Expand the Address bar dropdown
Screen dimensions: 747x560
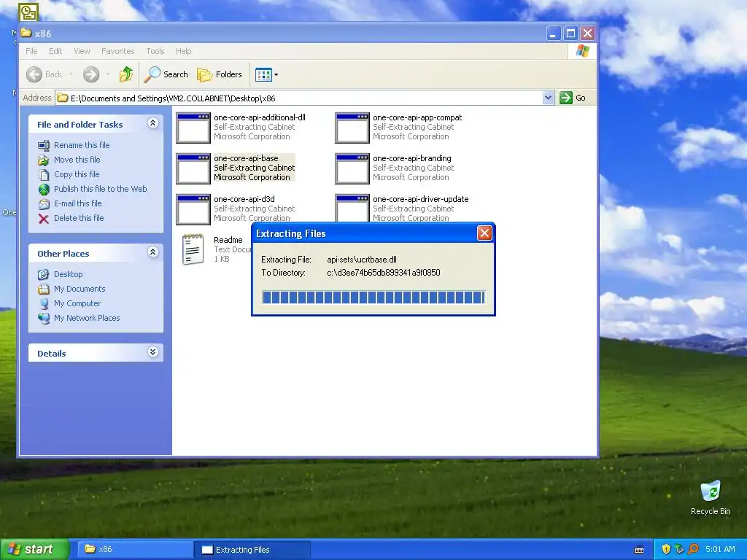(548, 98)
